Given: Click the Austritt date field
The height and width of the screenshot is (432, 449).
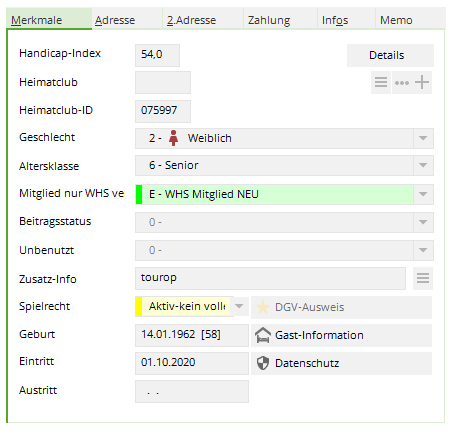Looking at the screenshot, I should click(x=192, y=391).
